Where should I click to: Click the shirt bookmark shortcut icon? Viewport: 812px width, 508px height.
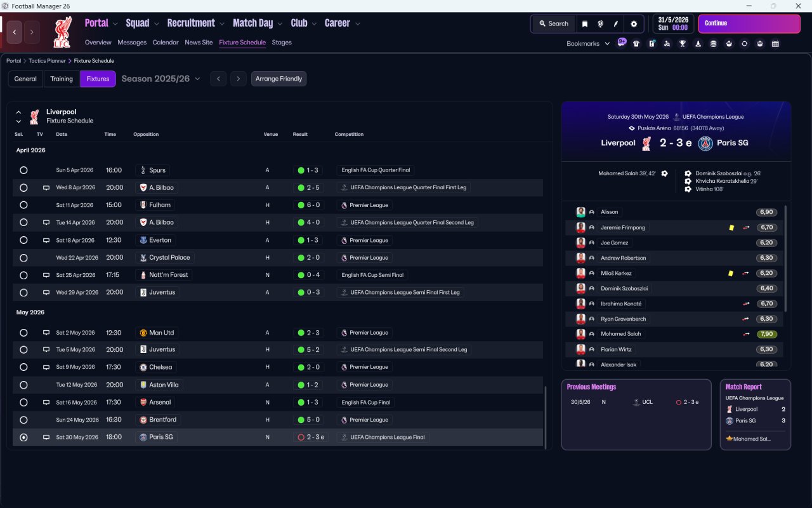[x=636, y=44]
